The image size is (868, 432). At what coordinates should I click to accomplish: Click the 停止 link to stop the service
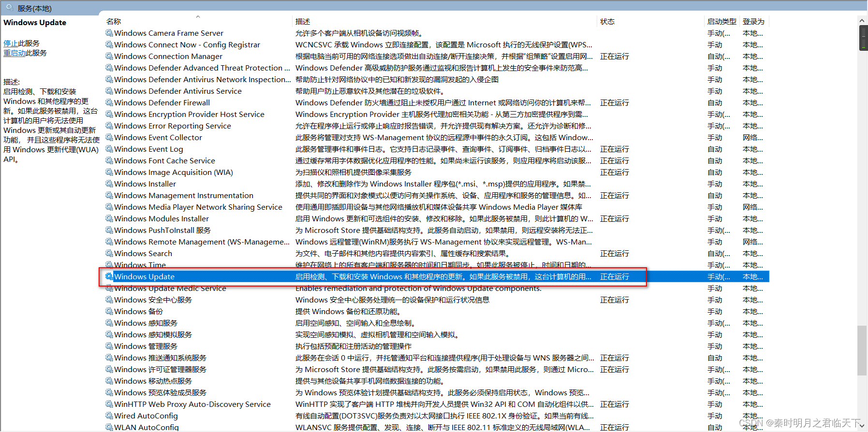(11, 43)
